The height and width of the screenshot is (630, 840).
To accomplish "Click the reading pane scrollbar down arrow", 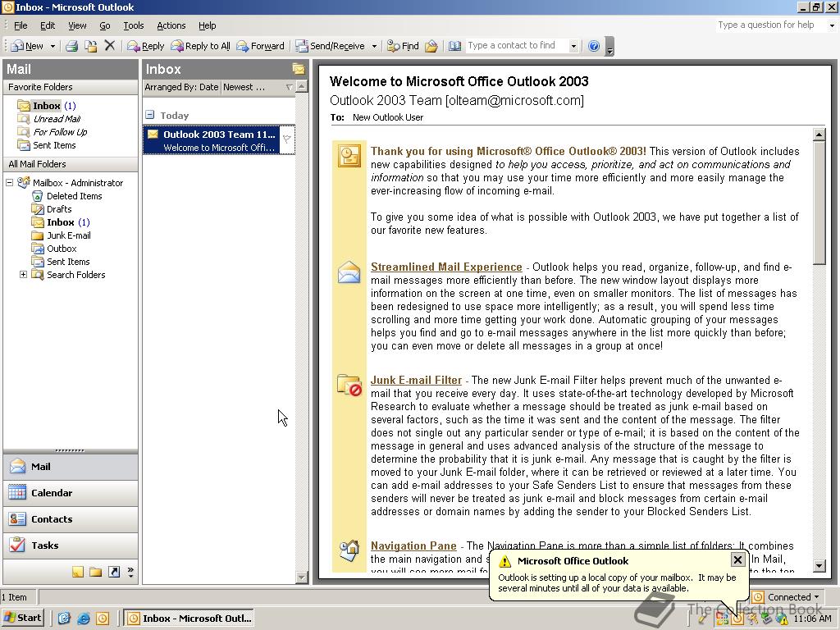I will [x=819, y=565].
